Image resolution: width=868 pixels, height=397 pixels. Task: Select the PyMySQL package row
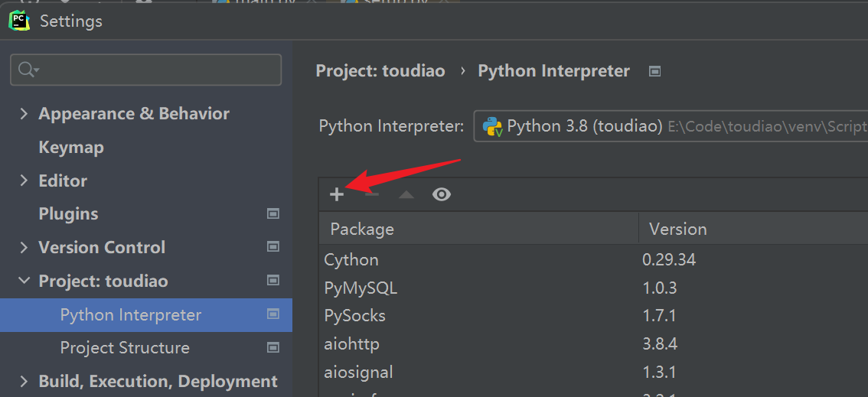[361, 288]
